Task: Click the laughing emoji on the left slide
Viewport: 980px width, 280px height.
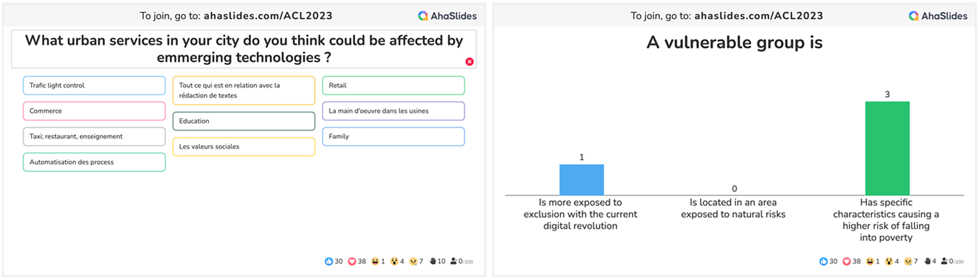Action: click(x=375, y=261)
